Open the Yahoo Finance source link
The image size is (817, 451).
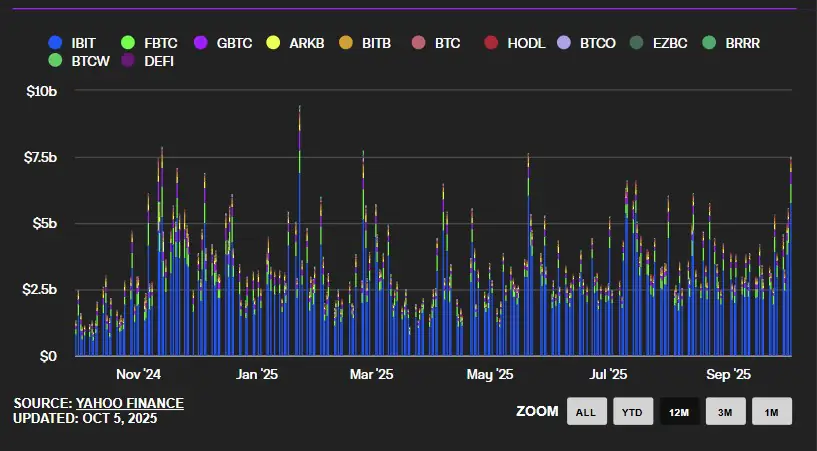(x=129, y=403)
